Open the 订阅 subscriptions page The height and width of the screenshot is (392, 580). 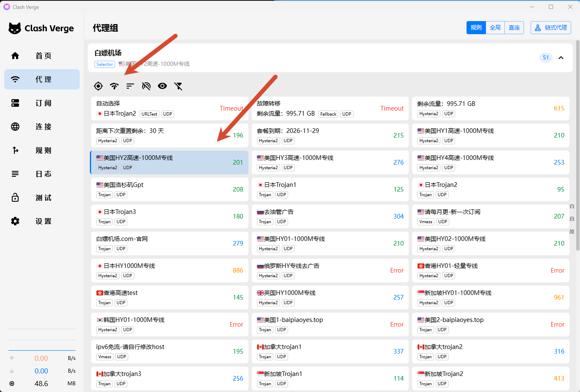[42, 103]
